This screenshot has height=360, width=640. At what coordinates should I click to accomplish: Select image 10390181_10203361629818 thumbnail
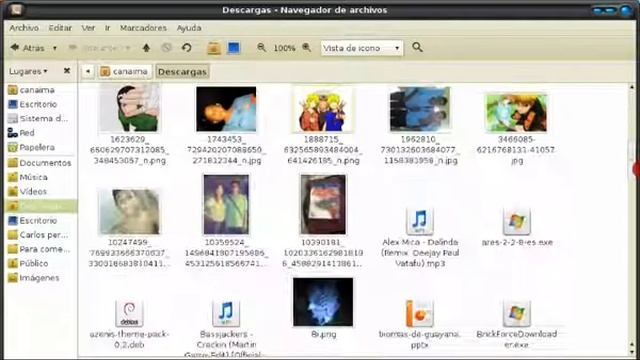[323, 204]
